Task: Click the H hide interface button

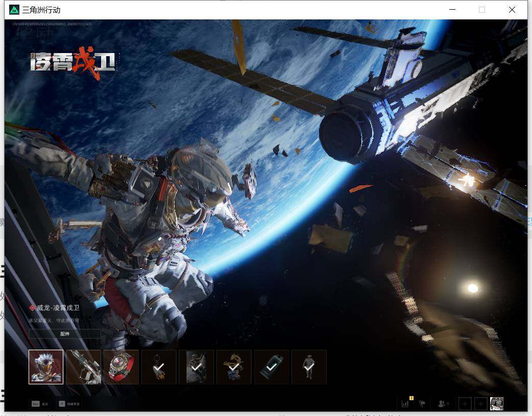Action: pos(69,404)
